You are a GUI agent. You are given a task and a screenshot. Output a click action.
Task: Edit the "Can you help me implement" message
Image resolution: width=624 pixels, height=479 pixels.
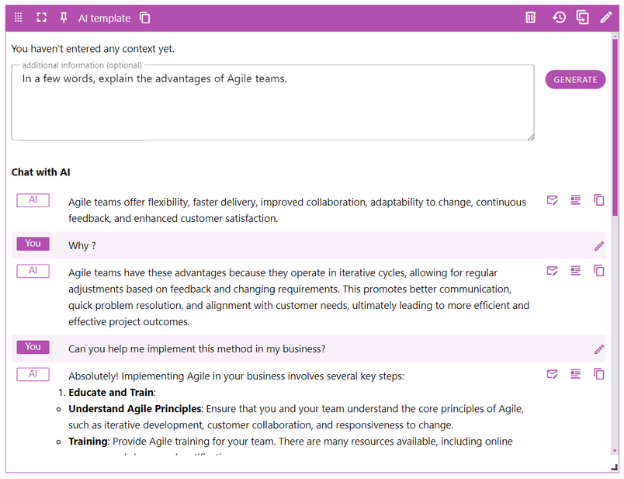[x=599, y=350]
